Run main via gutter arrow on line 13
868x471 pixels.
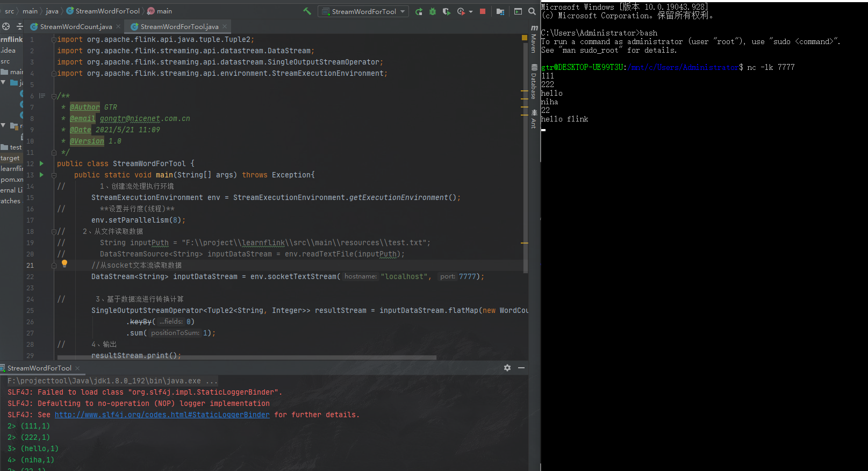[x=41, y=175]
